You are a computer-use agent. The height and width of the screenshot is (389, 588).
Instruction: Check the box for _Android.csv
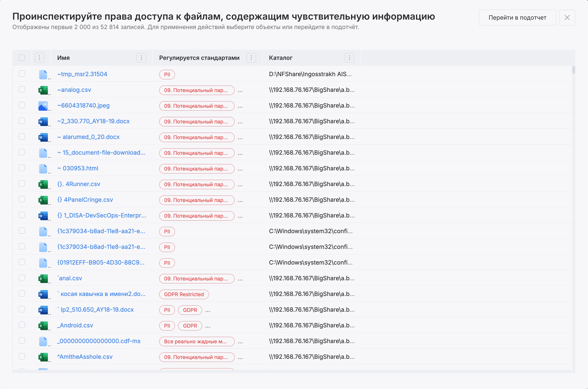pos(22,325)
